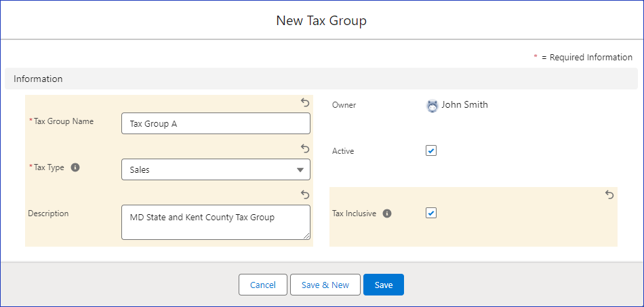Click the Required Information note
Image resolution: width=644 pixels, height=307 pixels.
click(x=583, y=58)
